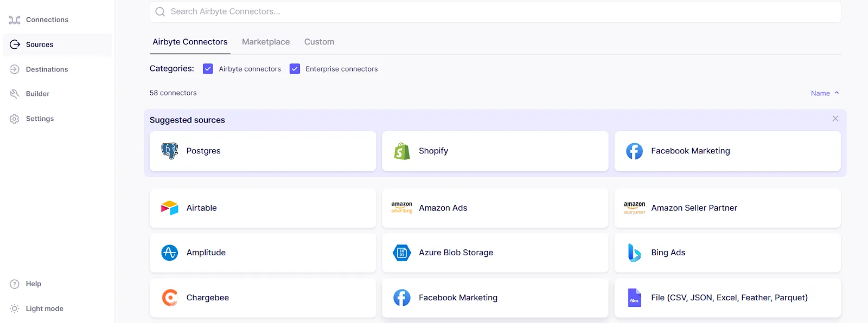Toggle the Name sort order chevron

[x=837, y=93]
